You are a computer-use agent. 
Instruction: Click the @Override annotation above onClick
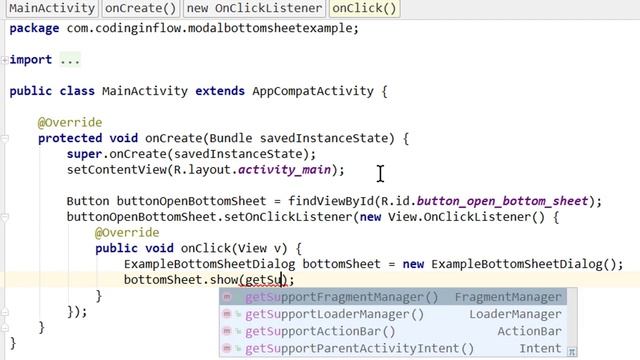pos(127,233)
